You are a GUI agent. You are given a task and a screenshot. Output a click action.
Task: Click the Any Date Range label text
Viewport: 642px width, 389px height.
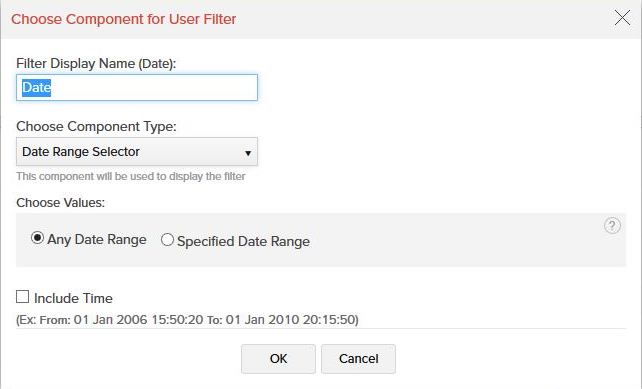tap(97, 240)
